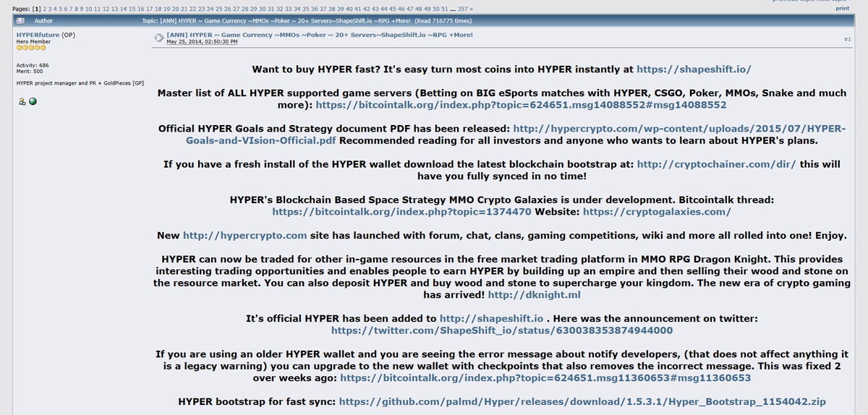Open the master list msg14088552 link
The image size is (868, 415).
522,105
